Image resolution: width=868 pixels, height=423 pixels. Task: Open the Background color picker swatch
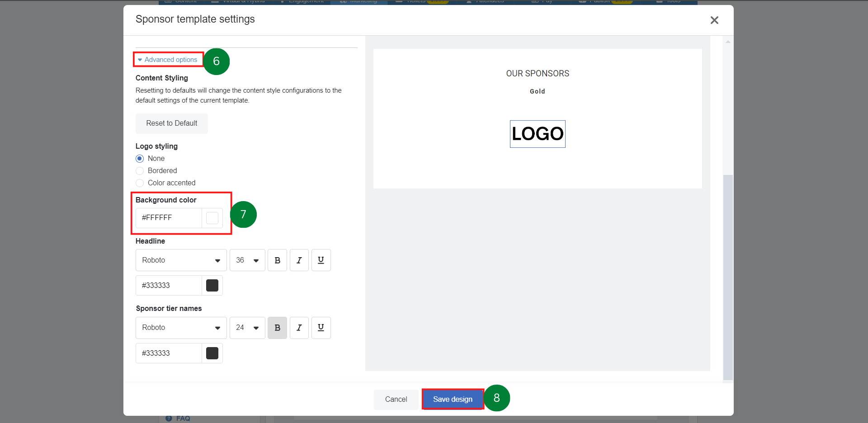pyautogui.click(x=212, y=217)
